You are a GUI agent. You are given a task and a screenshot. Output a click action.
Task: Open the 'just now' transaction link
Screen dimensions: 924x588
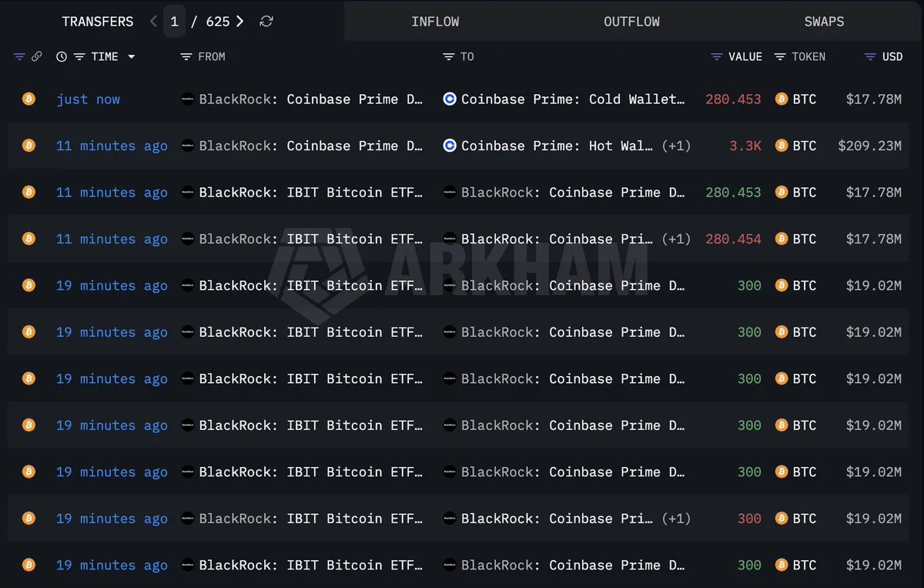coord(88,99)
